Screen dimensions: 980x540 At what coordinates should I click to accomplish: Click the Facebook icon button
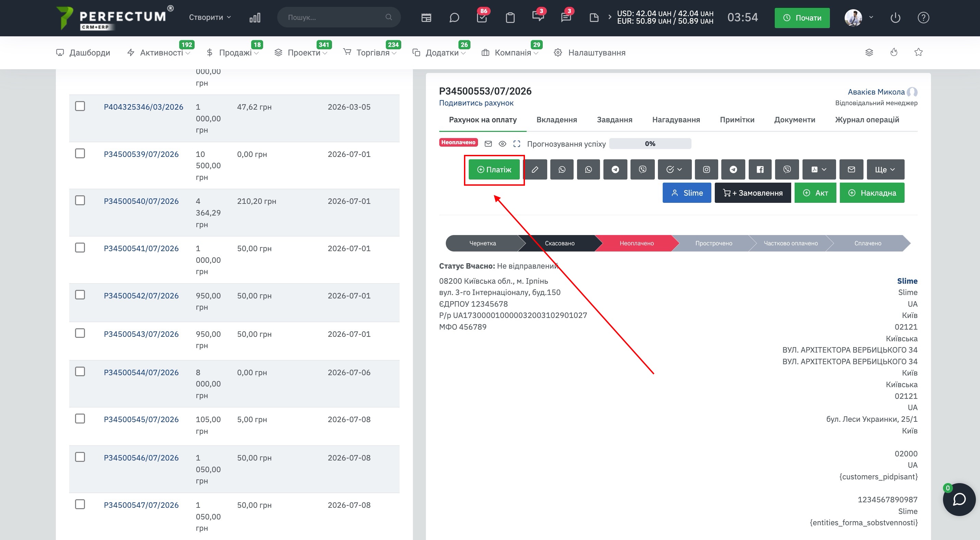[760, 169]
